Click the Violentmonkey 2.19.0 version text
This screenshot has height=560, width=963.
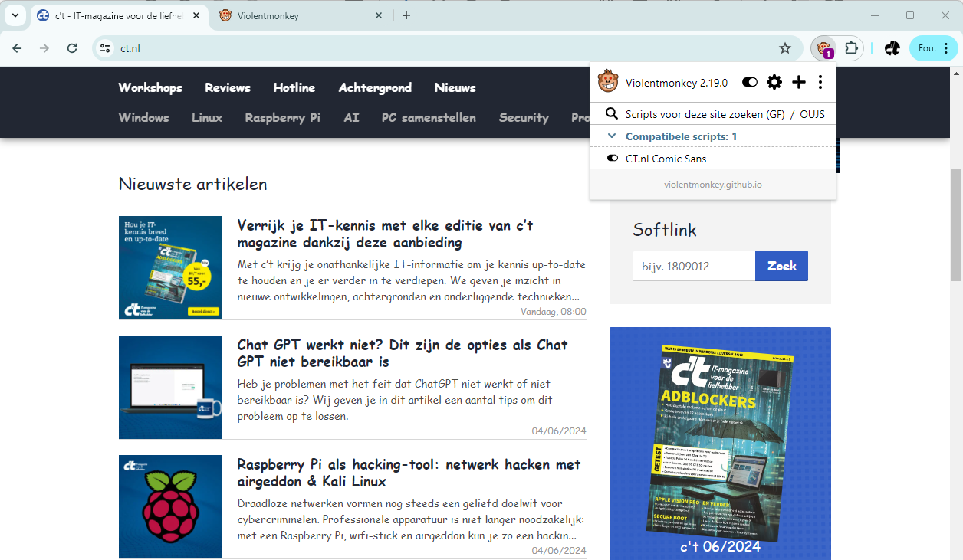click(x=676, y=82)
